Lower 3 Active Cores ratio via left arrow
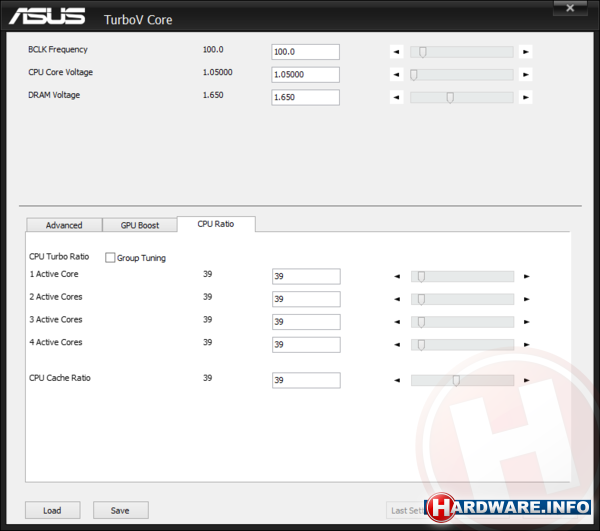Image resolution: width=600 pixels, height=531 pixels. tap(397, 322)
